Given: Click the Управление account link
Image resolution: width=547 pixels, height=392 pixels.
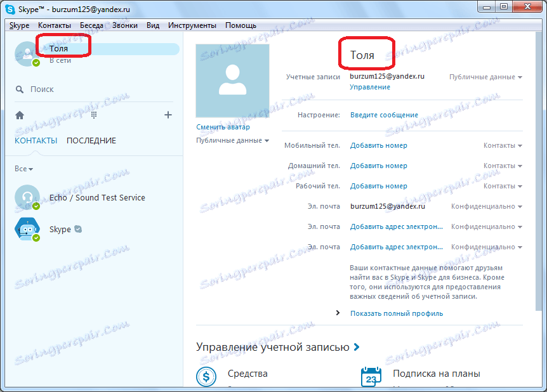Looking at the screenshot, I should click(370, 87).
